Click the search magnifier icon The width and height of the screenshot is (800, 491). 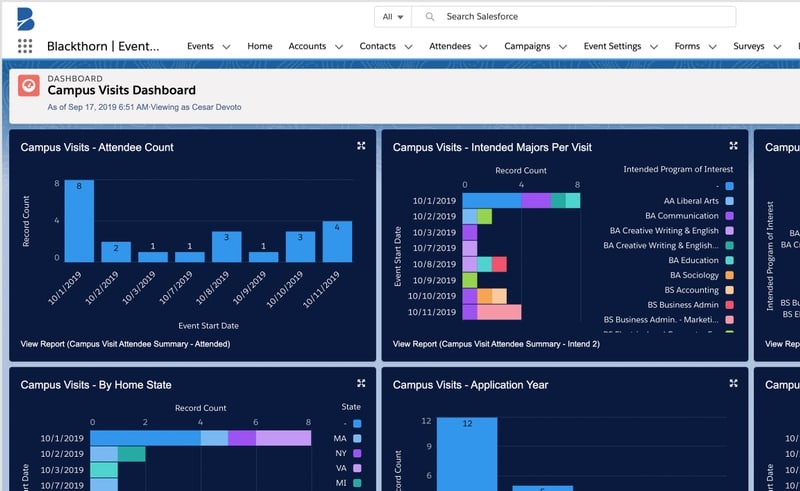(430, 17)
